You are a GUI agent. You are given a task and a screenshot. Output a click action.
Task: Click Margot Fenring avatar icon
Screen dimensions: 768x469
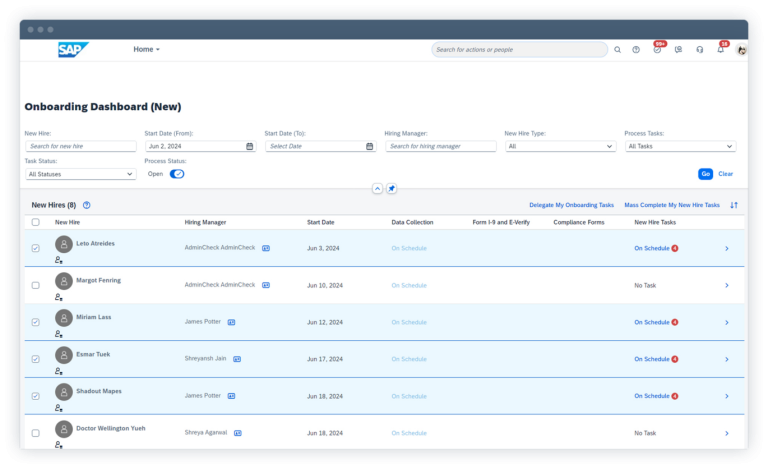click(64, 281)
